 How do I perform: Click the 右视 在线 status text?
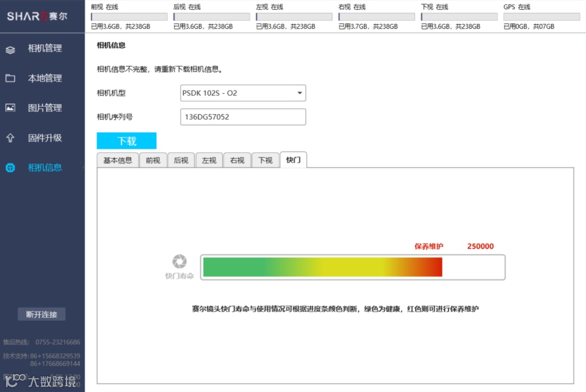352,7
